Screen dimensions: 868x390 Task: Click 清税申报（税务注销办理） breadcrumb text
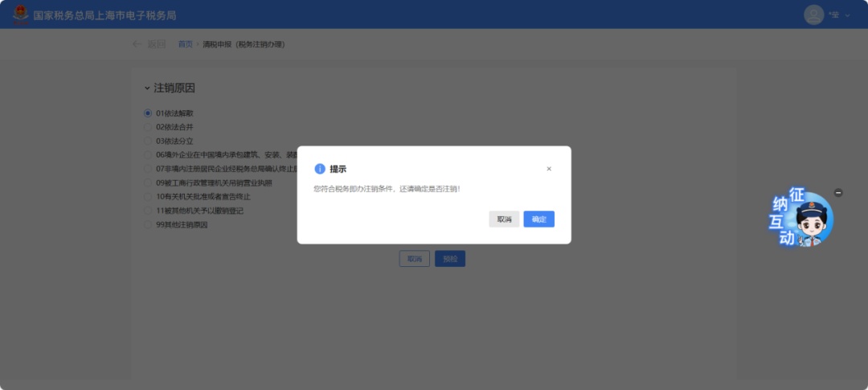244,44
